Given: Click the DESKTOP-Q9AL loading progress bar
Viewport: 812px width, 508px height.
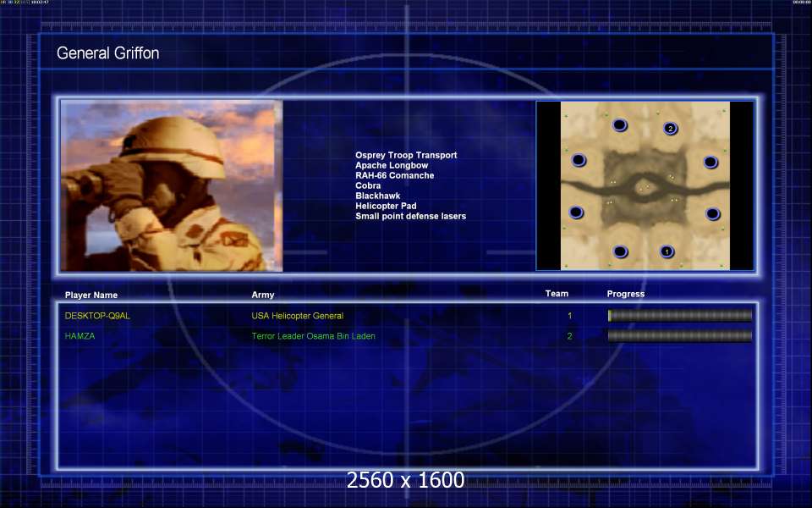Looking at the screenshot, I should pyautogui.click(x=679, y=315).
